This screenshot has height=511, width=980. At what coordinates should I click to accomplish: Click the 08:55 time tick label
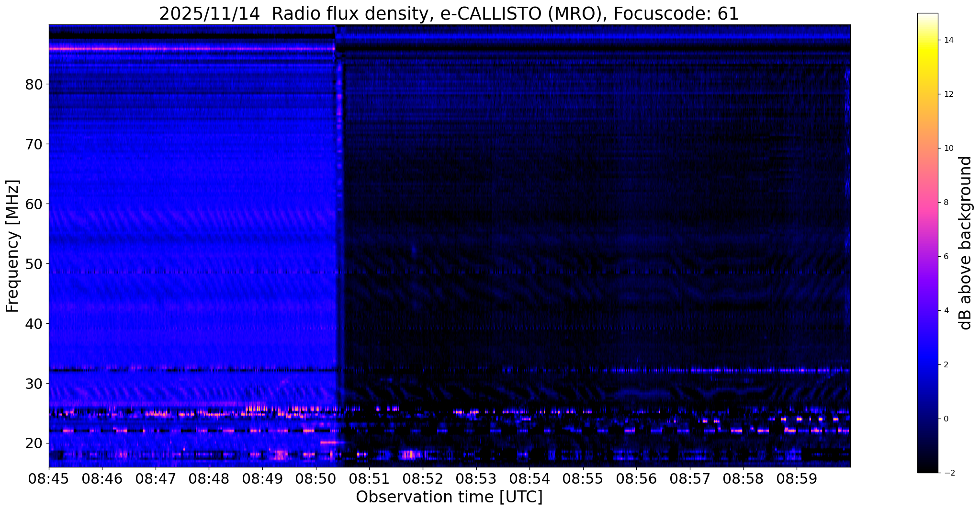pyautogui.click(x=583, y=478)
